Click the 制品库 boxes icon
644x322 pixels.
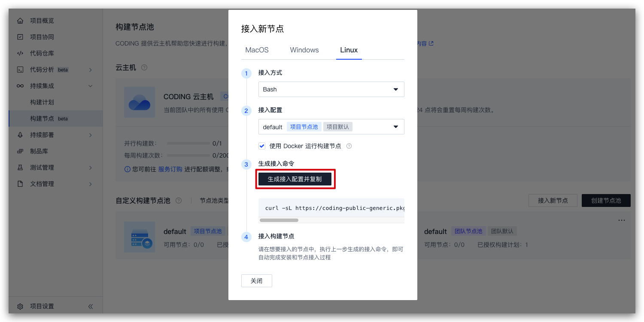(20, 151)
